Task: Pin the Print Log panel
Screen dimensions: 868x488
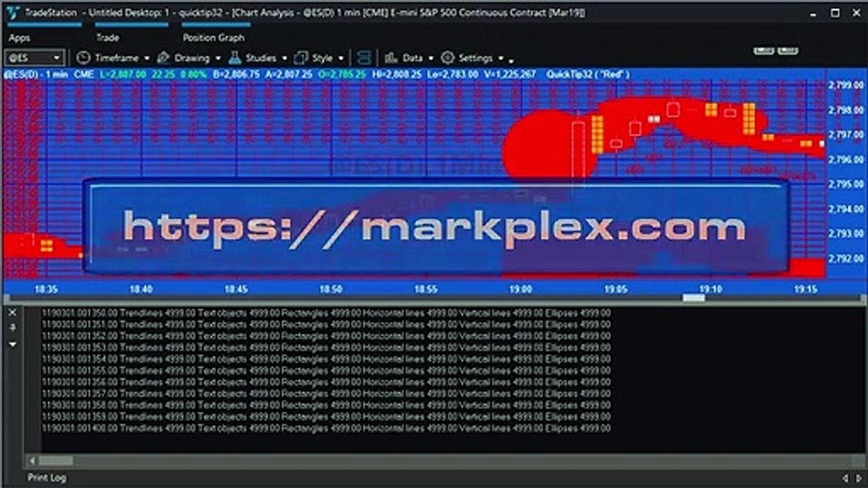Action: pos(12,327)
